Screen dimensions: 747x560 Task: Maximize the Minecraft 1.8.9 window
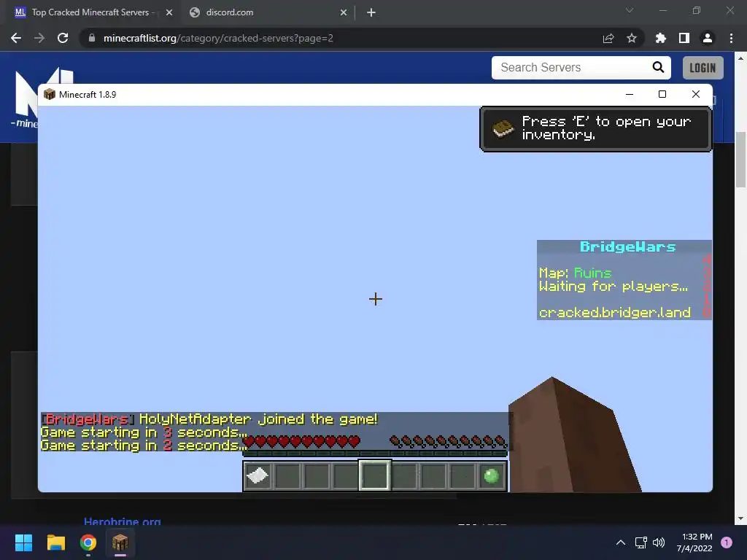[662, 94]
